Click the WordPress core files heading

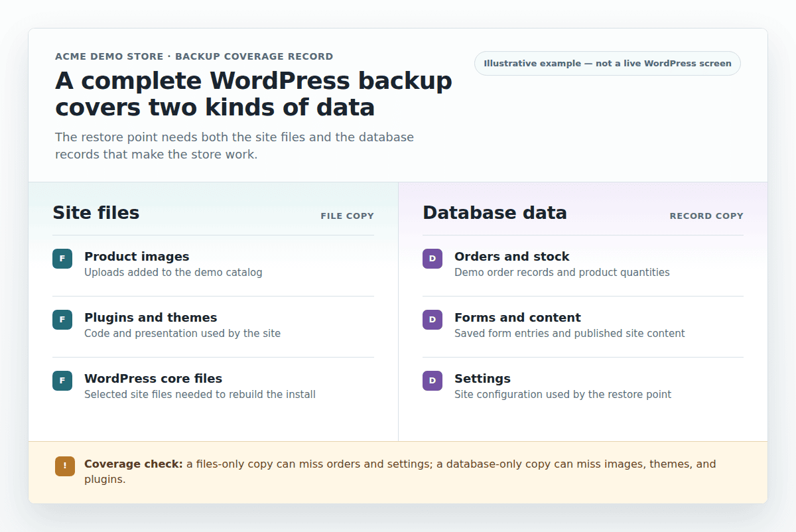(153, 379)
